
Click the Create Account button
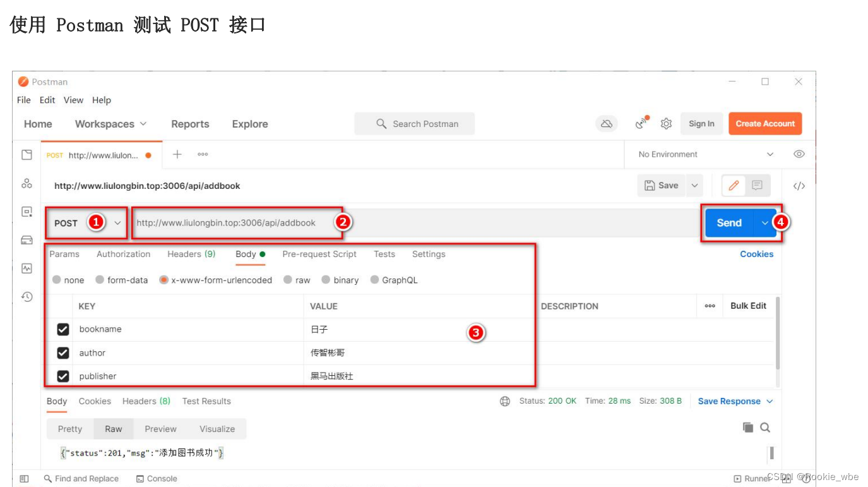[765, 124]
